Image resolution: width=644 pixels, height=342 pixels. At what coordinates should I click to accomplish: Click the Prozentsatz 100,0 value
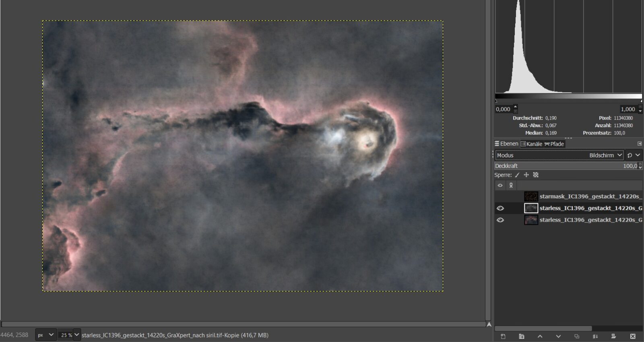point(619,133)
